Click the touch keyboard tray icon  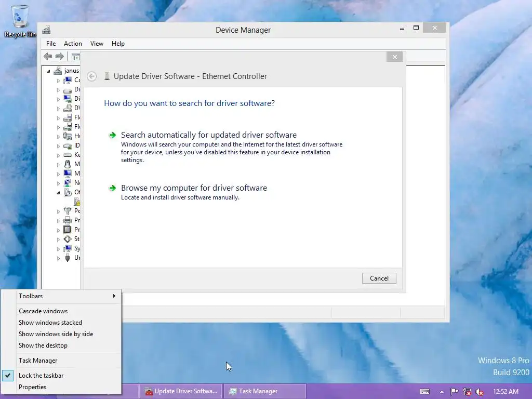pyautogui.click(x=424, y=392)
